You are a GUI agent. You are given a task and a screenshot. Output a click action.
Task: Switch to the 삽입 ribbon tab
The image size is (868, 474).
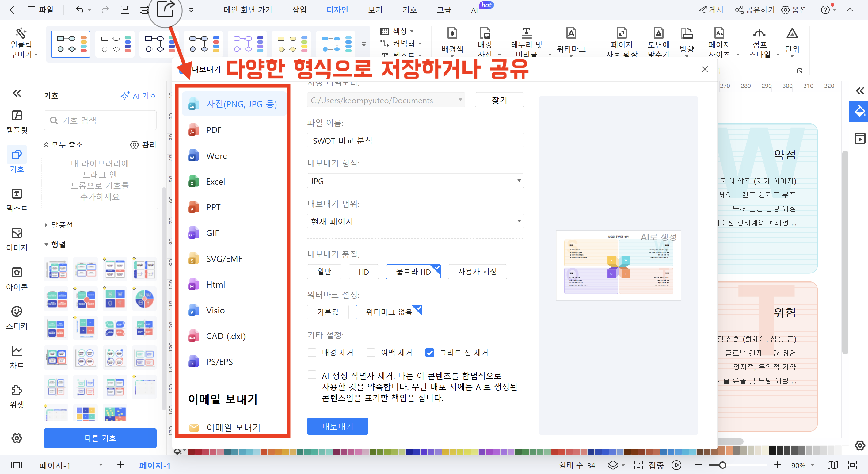pos(299,10)
